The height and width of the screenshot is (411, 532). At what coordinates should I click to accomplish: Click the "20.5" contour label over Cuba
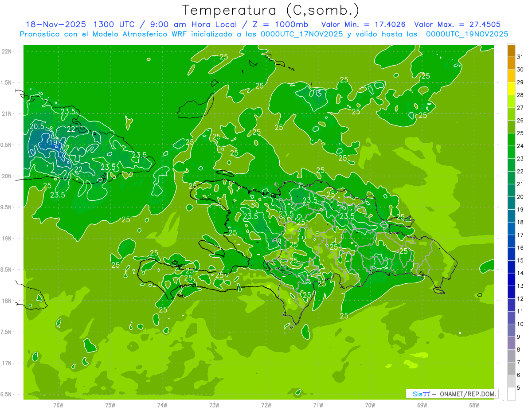pyautogui.click(x=38, y=126)
